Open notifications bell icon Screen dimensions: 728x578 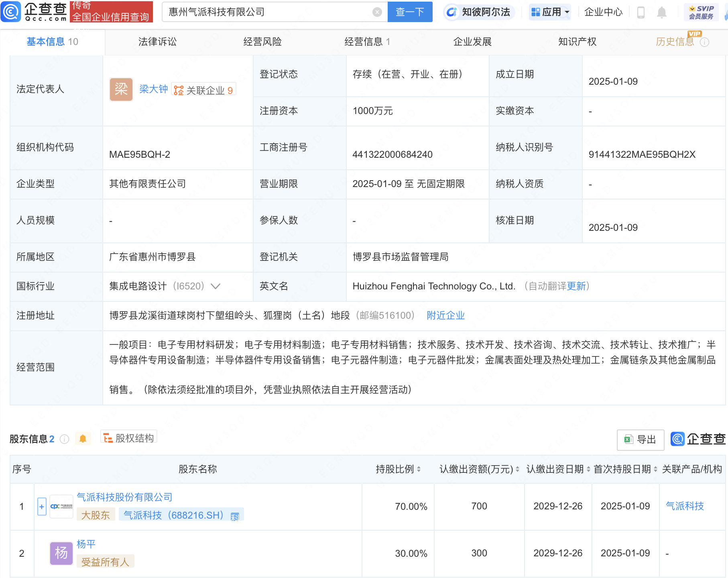[x=662, y=12]
